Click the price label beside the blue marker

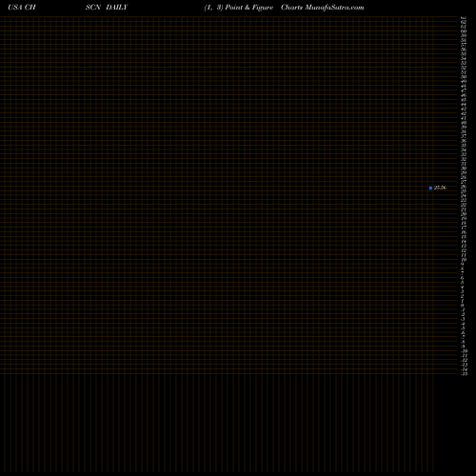pyautogui.click(x=440, y=188)
